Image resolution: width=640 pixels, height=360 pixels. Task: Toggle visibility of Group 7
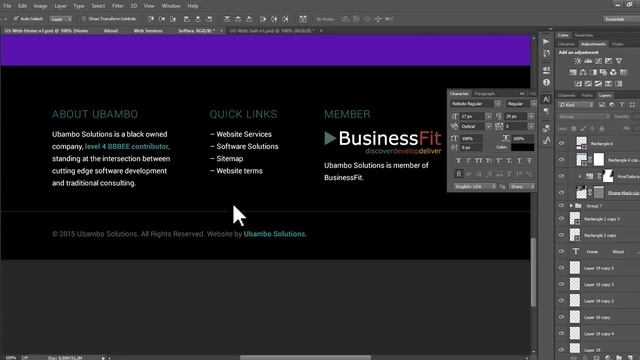pos(562,206)
